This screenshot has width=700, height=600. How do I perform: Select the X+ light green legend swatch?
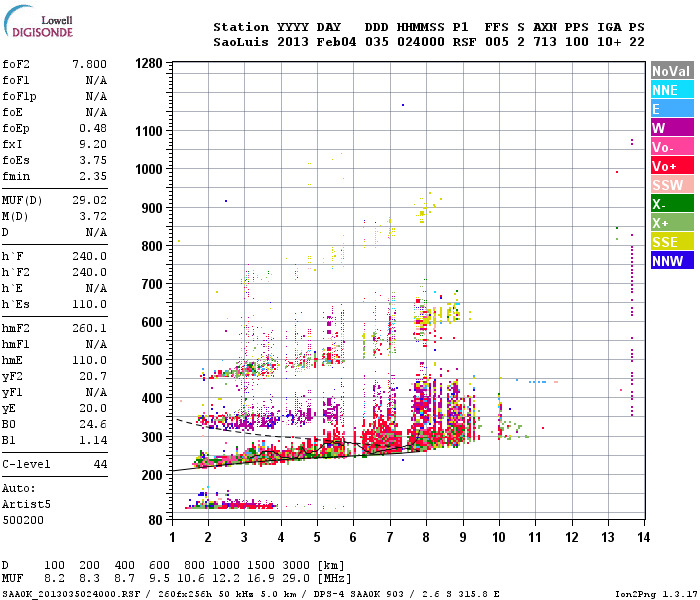tap(672, 223)
